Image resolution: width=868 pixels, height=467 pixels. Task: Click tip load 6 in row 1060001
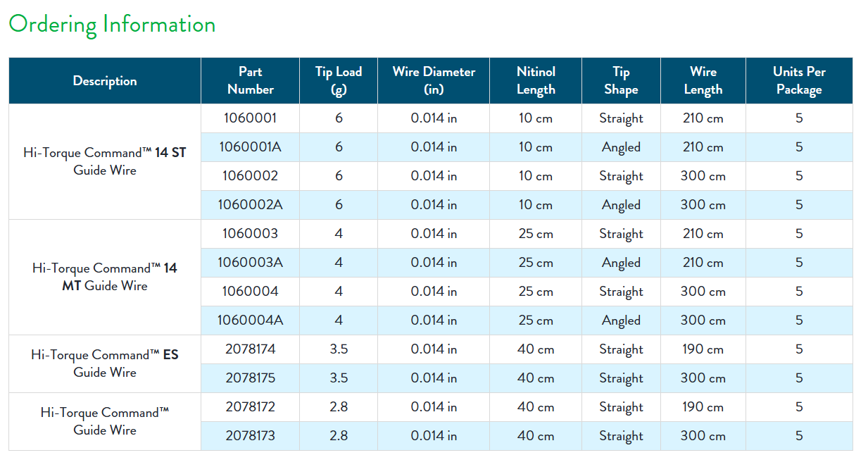pos(339,118)
